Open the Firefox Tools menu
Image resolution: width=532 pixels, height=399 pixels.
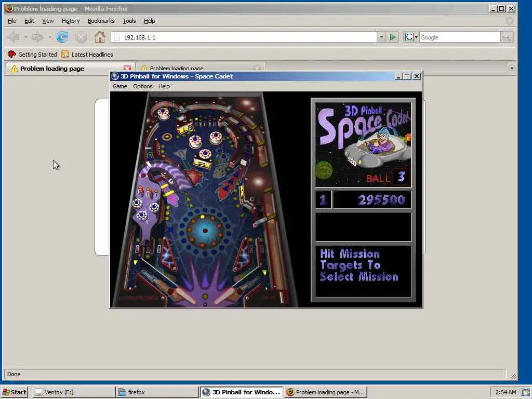(129, 21)
